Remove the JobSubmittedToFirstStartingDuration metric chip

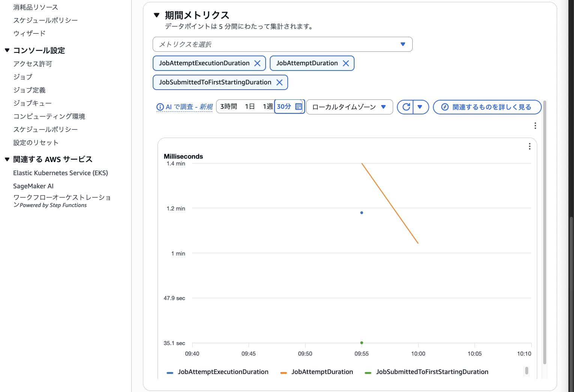279,83
